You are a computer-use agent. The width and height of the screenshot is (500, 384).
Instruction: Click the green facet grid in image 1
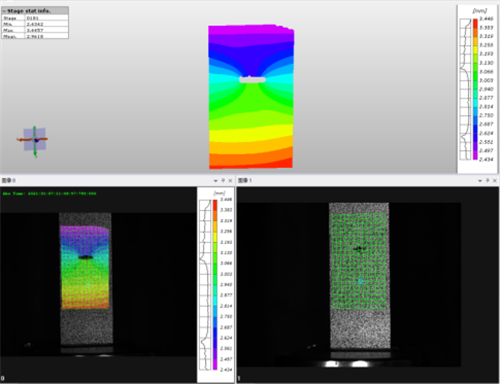359,262
